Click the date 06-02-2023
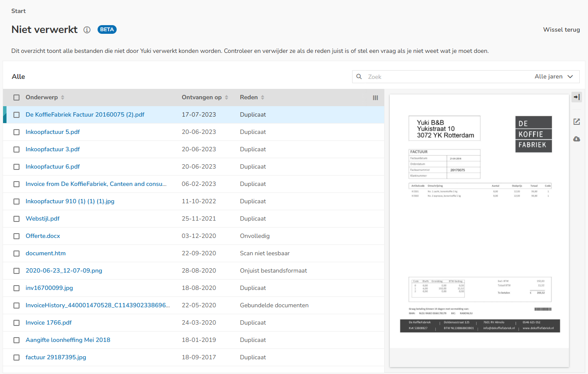Image resolution: width=588 pixels, height=374 pixels. coord(199,184)
